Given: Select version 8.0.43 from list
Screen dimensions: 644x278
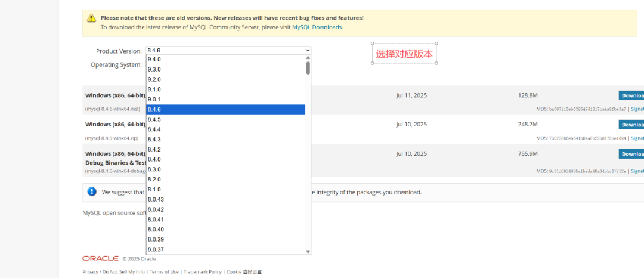Looking at the screenshot, I should pyautogui.click(x=225, y=200).
